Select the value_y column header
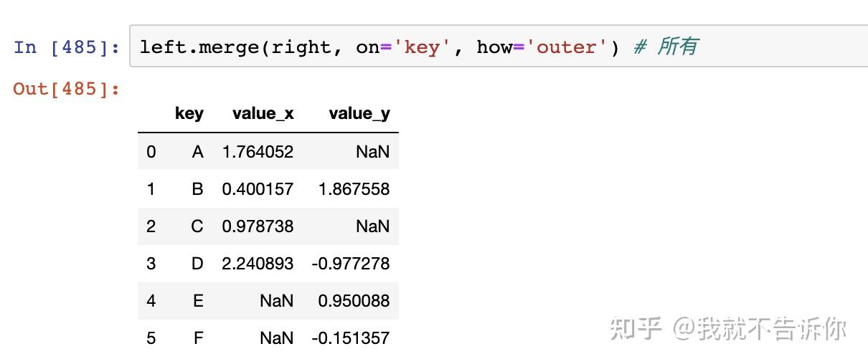This screenshot has height=364, width=868. (359, 113)
